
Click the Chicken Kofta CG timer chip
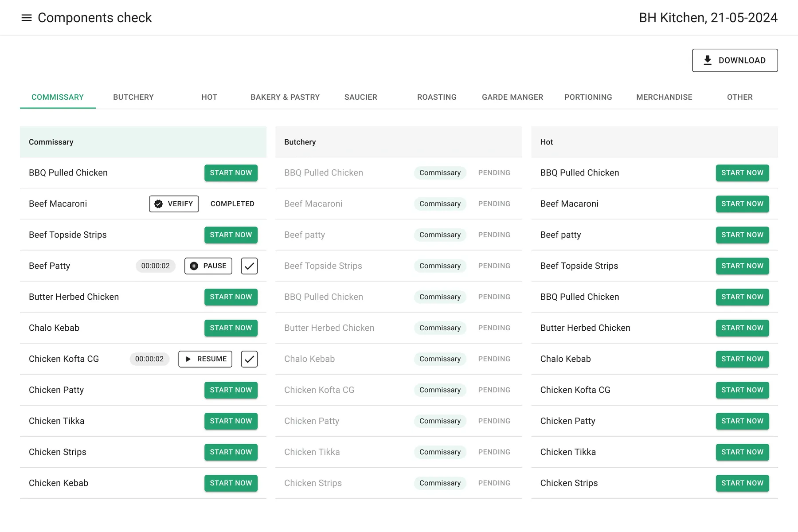coord(149,359)
